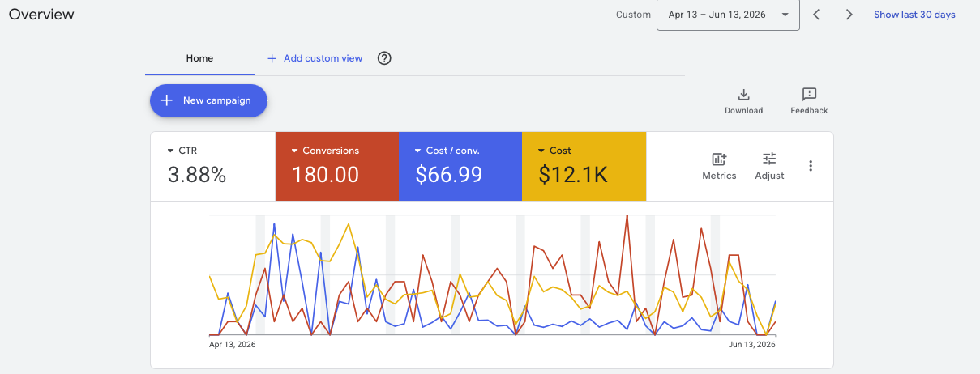Click Show last 30 days link

914,15
